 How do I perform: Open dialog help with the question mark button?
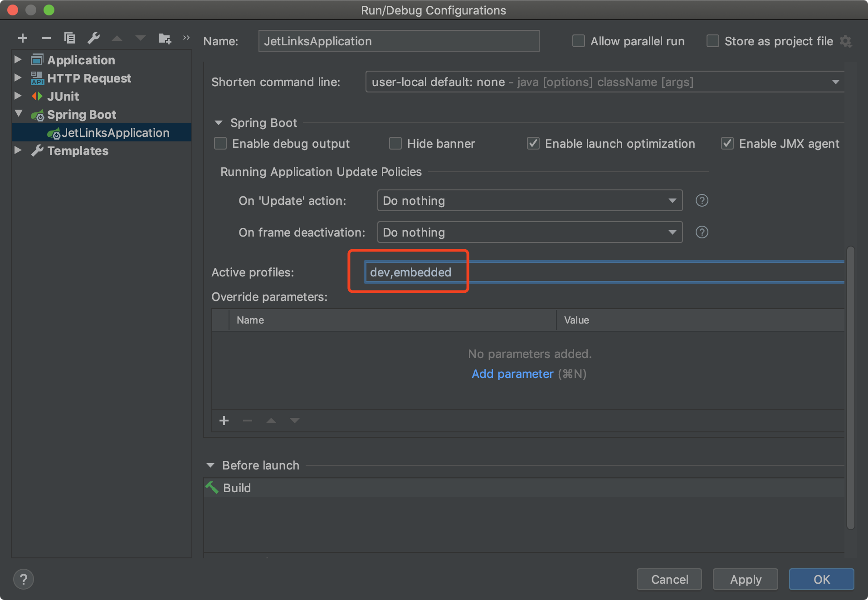tap(24, 579)
